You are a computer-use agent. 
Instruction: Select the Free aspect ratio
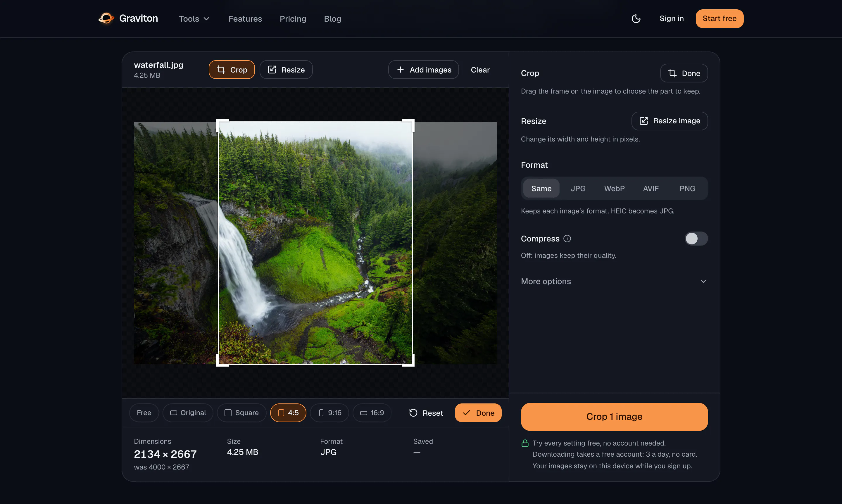pos(144,412)
